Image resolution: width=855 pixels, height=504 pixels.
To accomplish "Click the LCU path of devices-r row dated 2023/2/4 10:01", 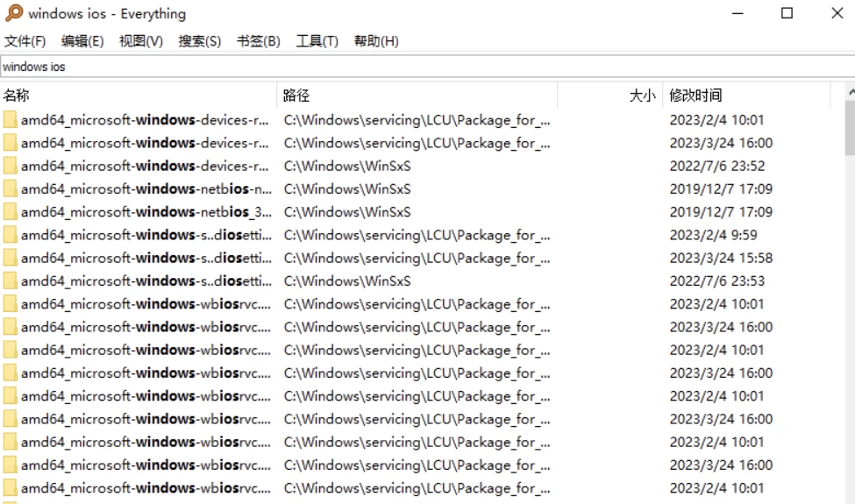I will point(417,120).
